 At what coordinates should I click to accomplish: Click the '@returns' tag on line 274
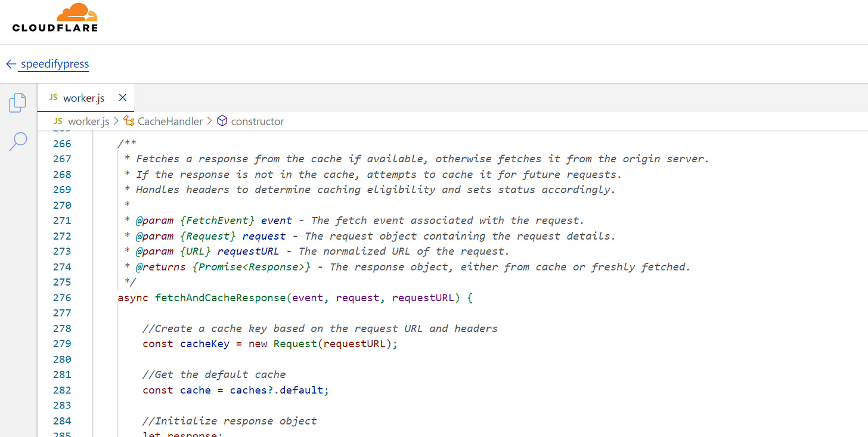coord(160,267)
